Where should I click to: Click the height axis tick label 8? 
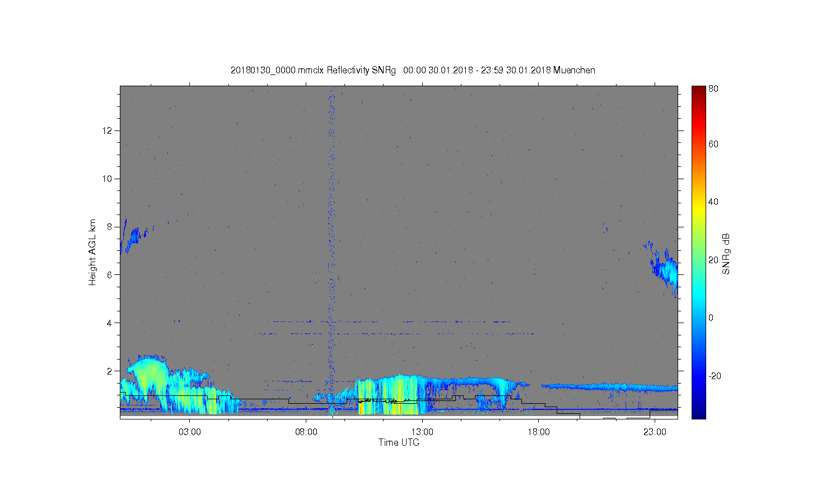click(110, 227)
